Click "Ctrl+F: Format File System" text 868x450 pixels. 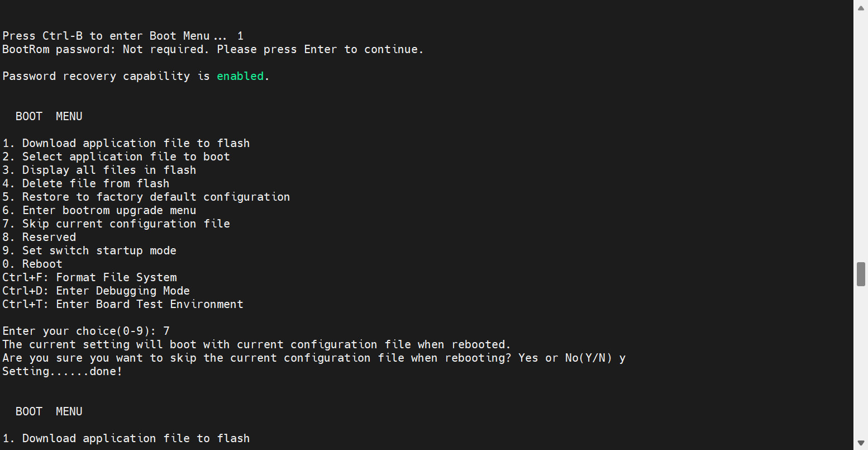pyautogui.click(x=89, y=277)
